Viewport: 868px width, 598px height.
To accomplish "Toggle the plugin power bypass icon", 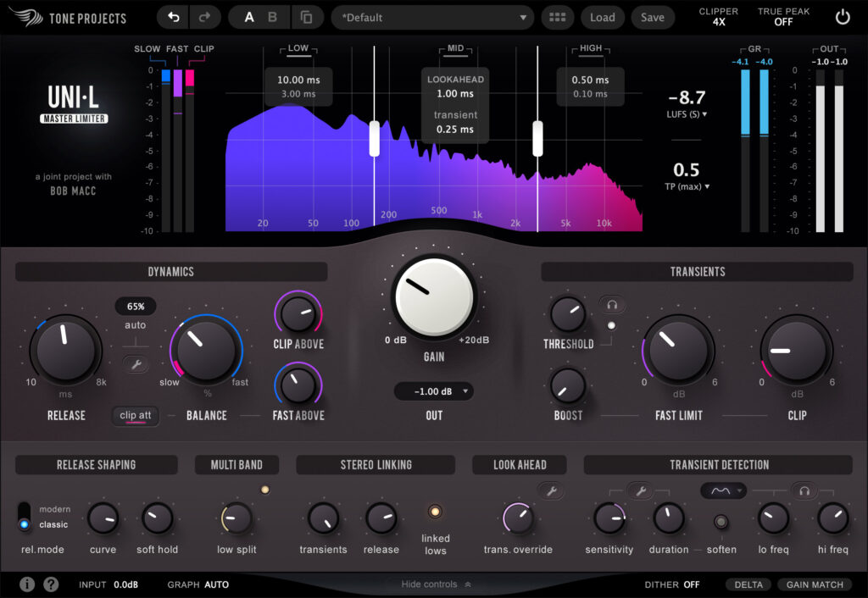I will 843,18.
